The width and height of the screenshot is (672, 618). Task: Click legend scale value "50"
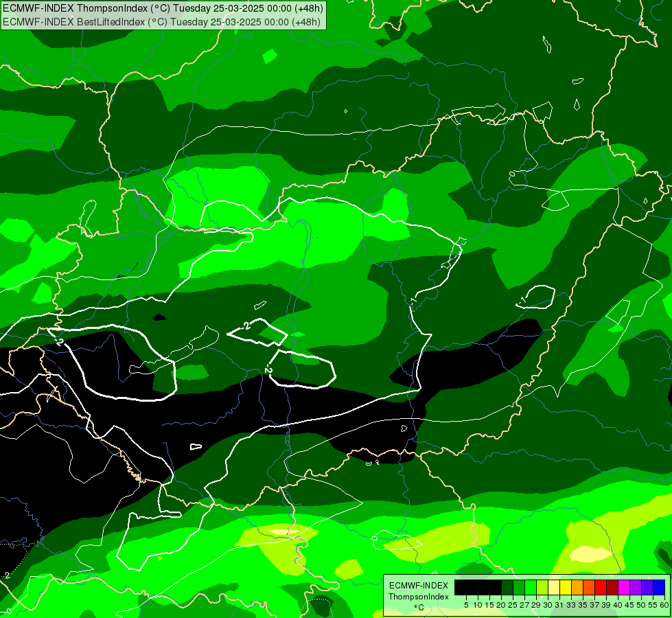pos(642,605)
